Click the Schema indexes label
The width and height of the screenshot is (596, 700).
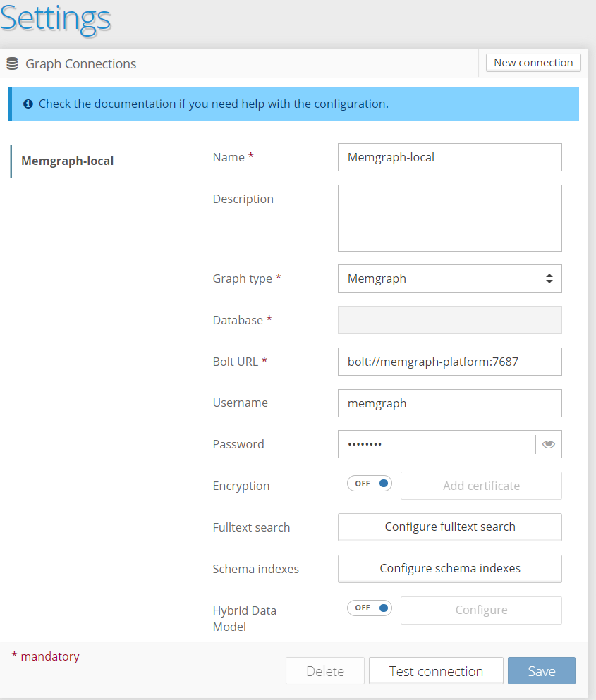pos(255,569)
